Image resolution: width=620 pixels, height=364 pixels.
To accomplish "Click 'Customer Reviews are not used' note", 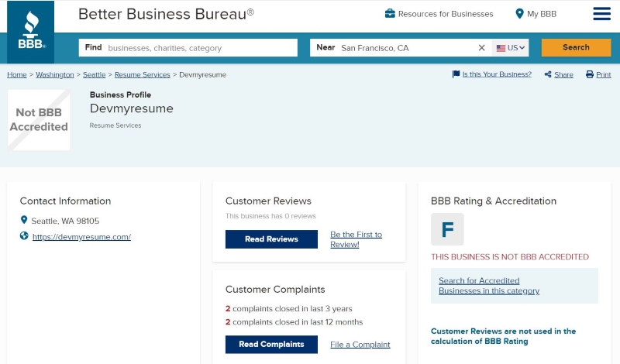I will [x=503, y=336].
